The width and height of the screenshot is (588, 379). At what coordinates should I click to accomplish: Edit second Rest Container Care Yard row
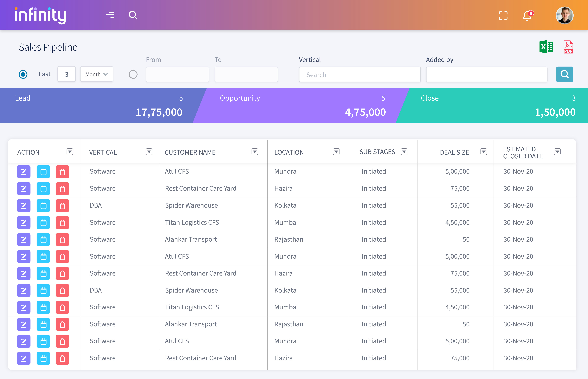coord(24,274)
